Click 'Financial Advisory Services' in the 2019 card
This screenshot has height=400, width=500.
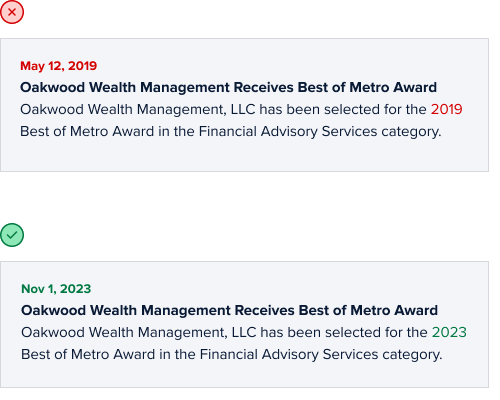(288, 131)
